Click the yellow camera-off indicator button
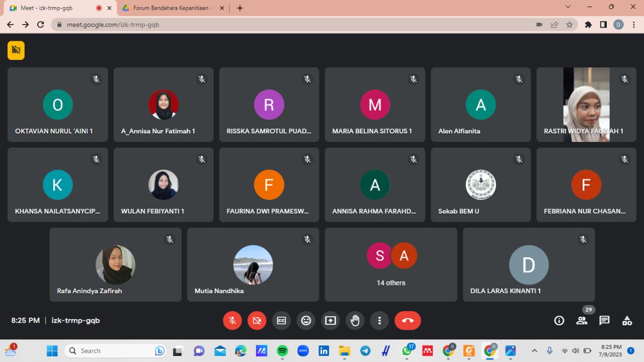 point(16,50)
